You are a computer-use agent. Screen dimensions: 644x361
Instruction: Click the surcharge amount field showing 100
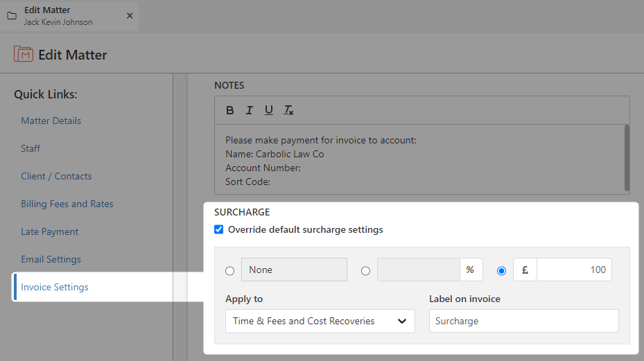574,270
